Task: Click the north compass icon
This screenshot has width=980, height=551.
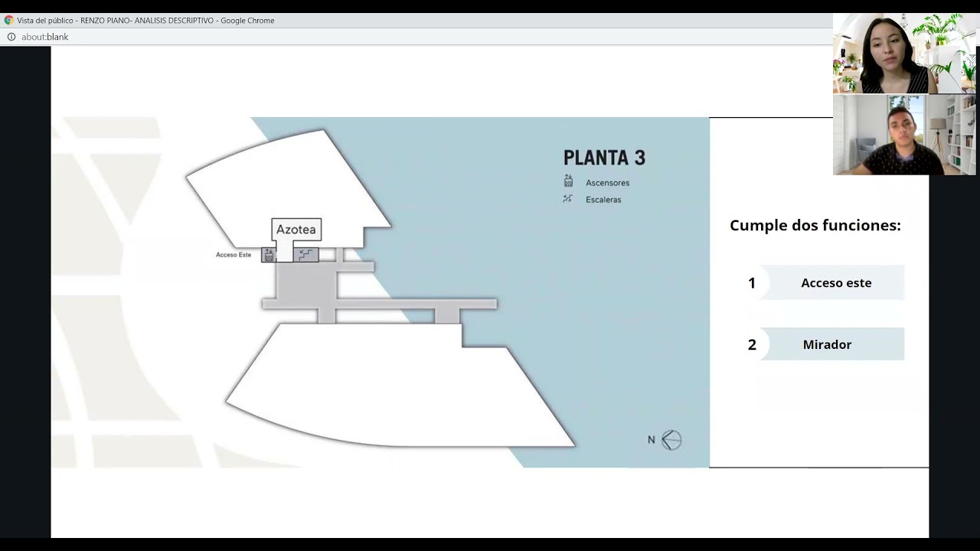Action: click(671, 440)
